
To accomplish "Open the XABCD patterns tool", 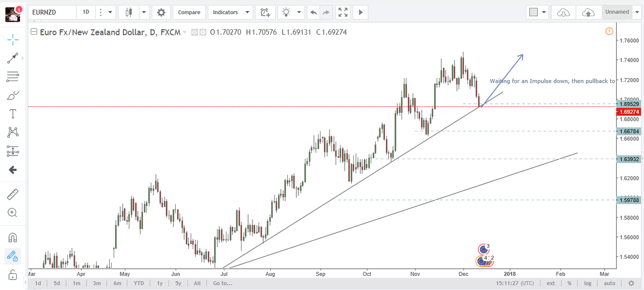I will pyautogui.click(x=13, y=132).
